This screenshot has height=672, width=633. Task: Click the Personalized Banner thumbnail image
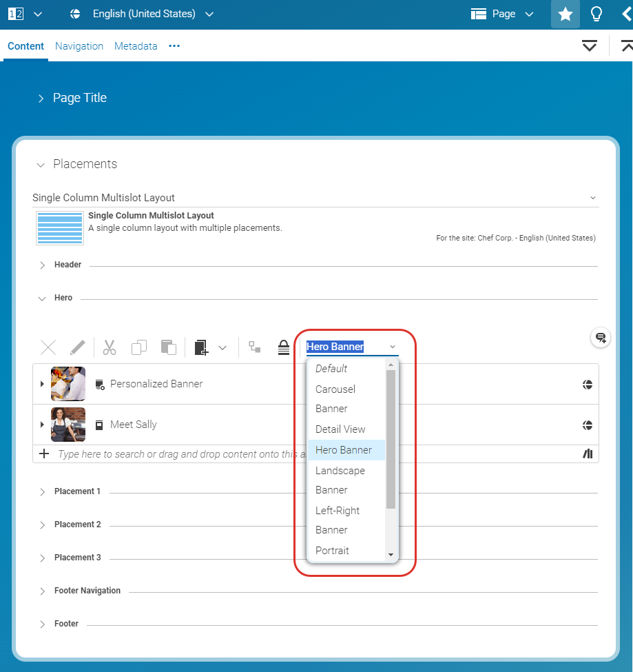(68, 385)
